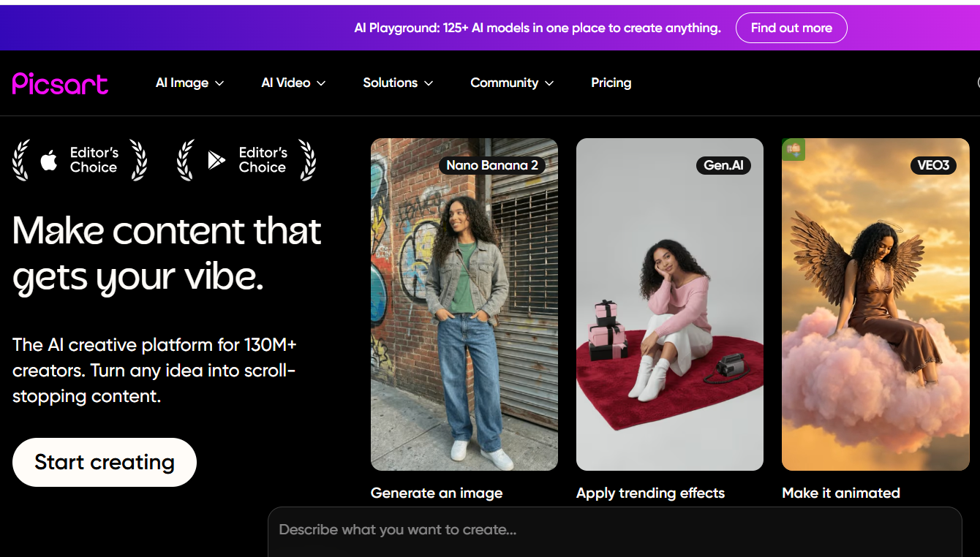Click the Describe what you want to create field
The width and height of the screenshot is (980, 557).
click(614, 530)
